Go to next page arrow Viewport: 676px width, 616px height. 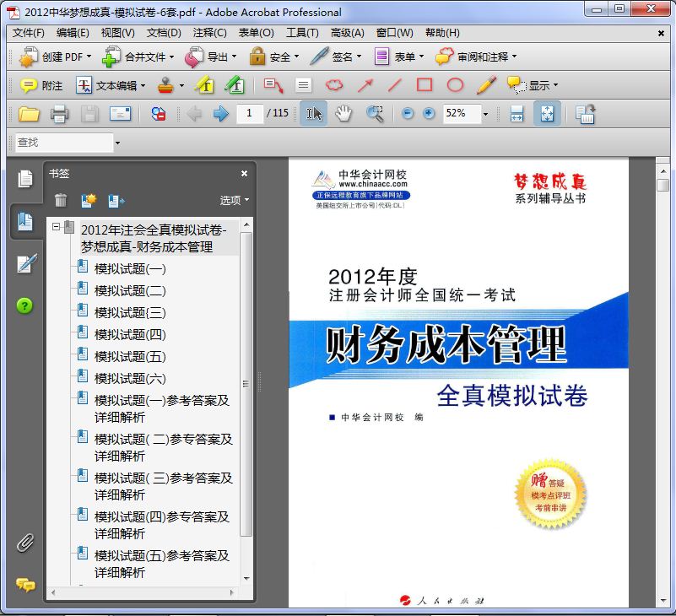click(x=221, y=114)
